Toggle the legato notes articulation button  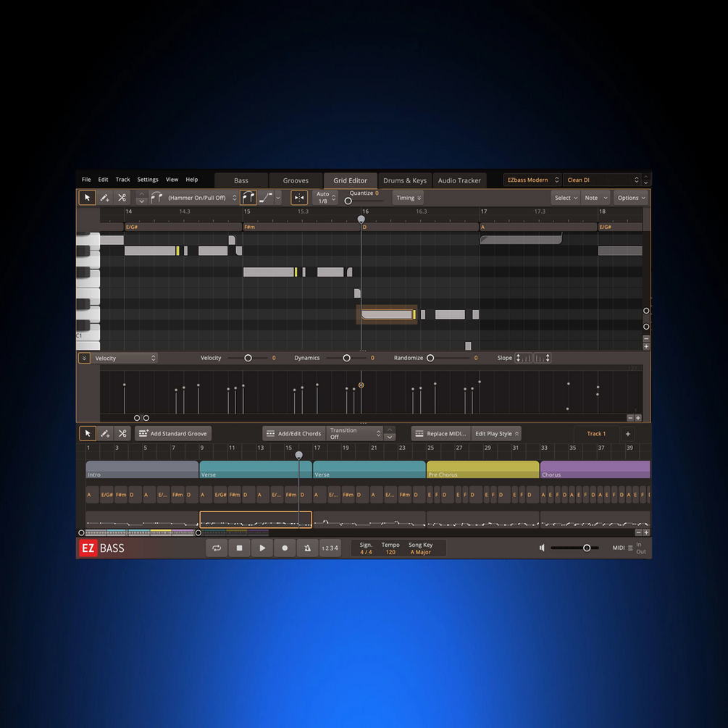(x=248, y=198)
